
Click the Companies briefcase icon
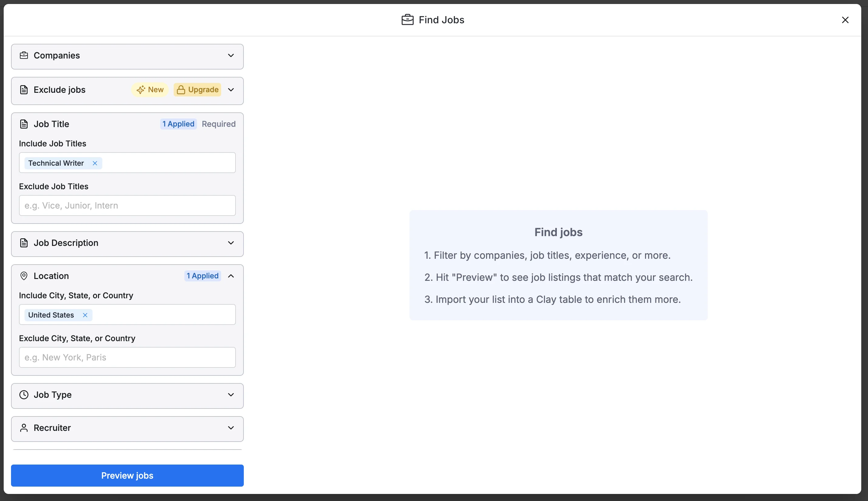point(24,55)
